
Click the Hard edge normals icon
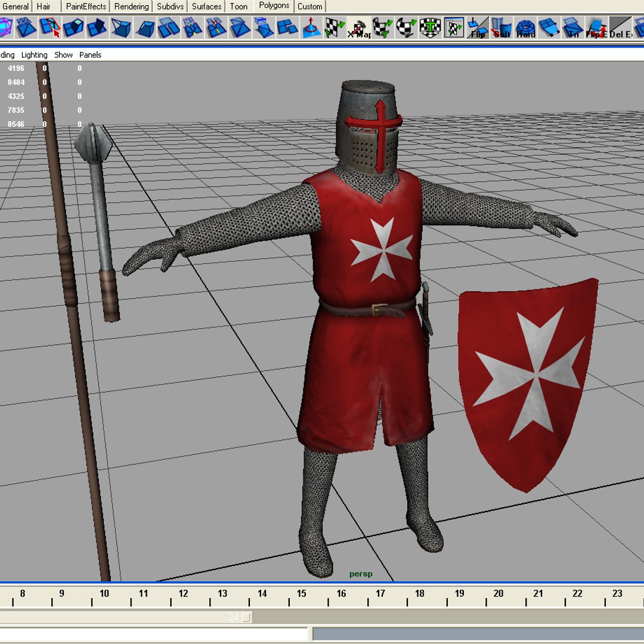(x=525, y=28)
